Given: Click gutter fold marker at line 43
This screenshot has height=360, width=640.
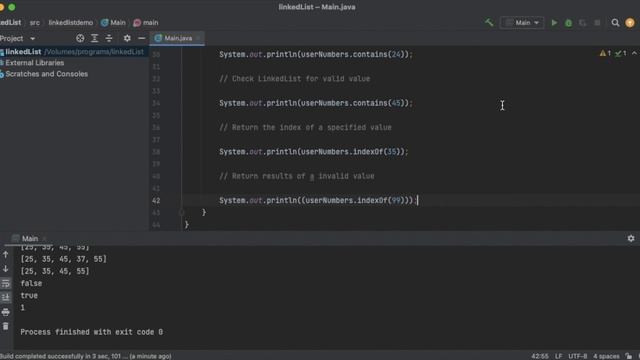Looking at the screenshot, I should pos(182,213).
